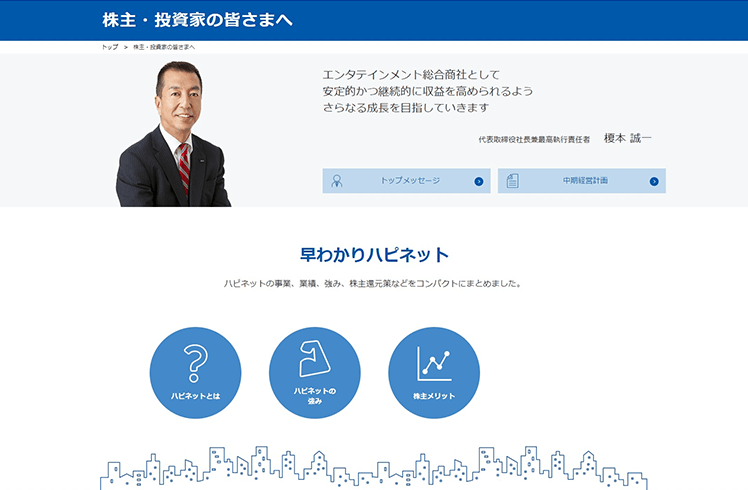Viewport: 748px width, 490px height.
Task: Click the arrow icon on 中期経営計画 button
Action: click(654, 181)
